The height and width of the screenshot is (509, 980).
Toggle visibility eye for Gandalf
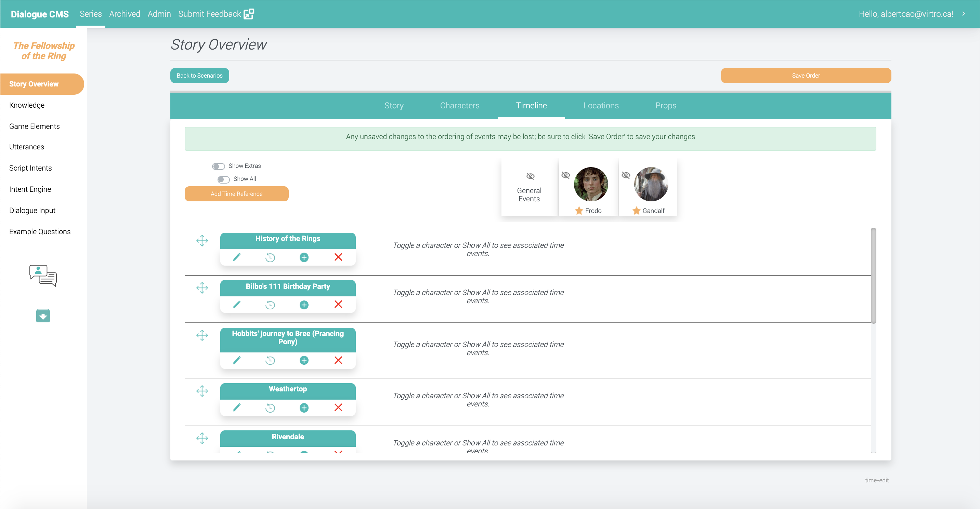(626, 175)
